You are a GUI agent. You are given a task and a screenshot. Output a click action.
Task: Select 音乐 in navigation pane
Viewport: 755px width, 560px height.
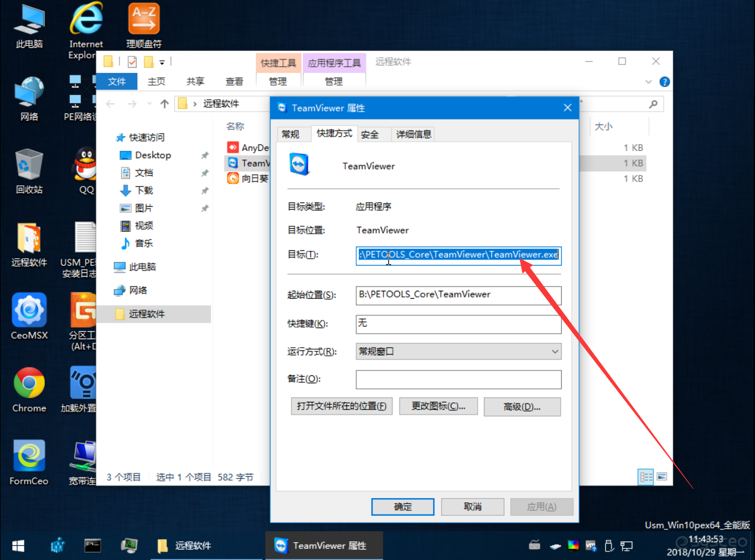coord(144,243)
